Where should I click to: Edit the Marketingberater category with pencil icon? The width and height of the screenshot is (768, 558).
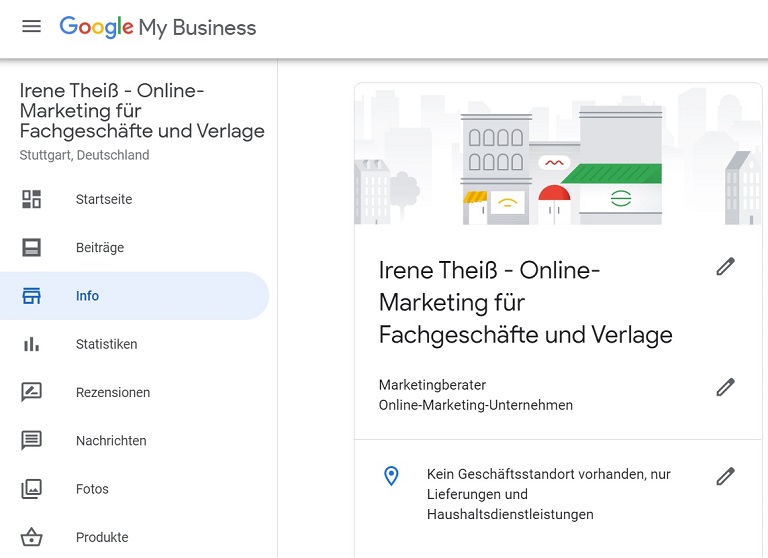(x=725, y=387)
